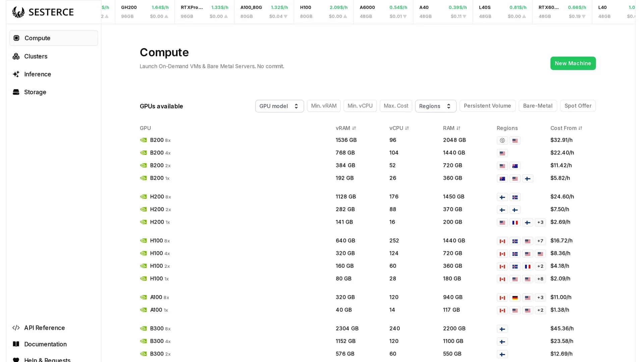644x362 pixels.
Task: Click the NVIDIA icon on the H100 1x row
Action: pos(144,279)
